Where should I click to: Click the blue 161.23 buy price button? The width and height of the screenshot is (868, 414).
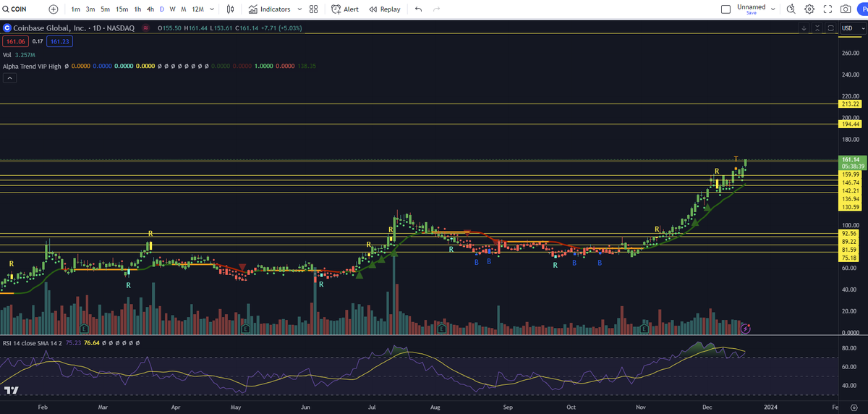pos(59,41)
